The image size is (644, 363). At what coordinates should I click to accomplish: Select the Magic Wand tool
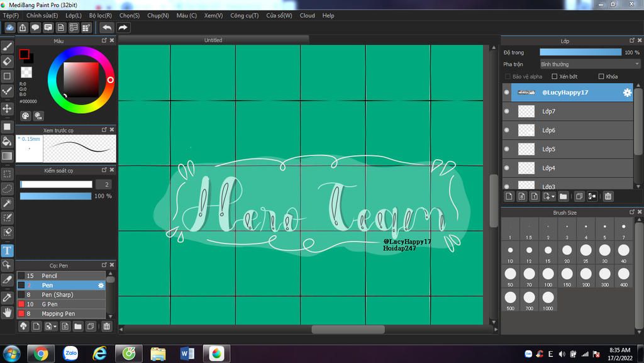pos(7,203)
